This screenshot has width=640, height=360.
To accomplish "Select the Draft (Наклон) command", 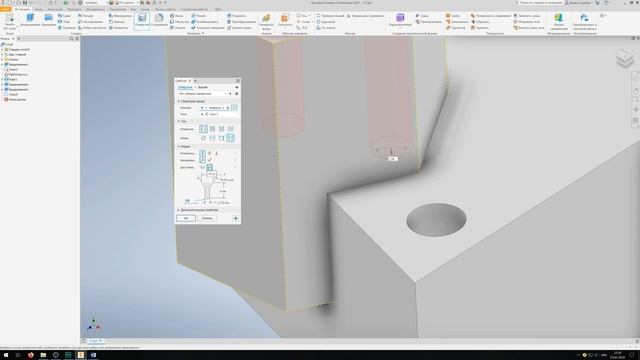I will (x=178, y=28).
